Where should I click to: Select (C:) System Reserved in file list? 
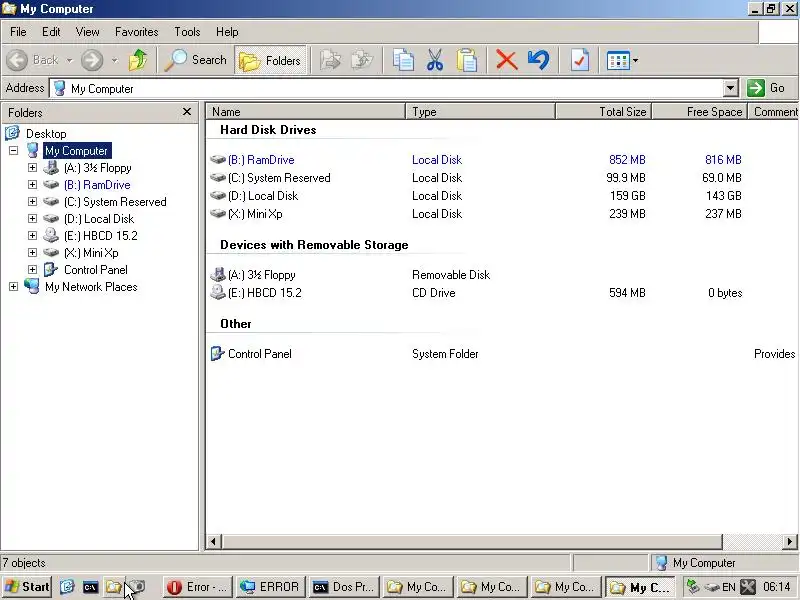[x=279, y=178]
